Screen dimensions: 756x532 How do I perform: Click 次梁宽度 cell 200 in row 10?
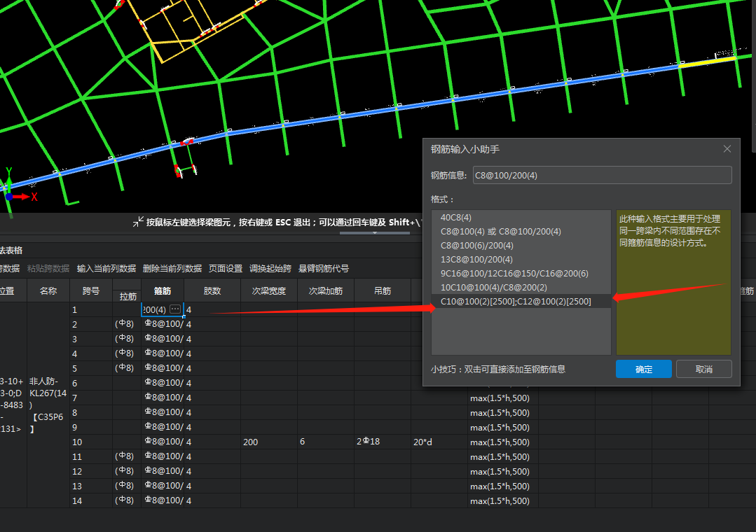coord(269,442)
